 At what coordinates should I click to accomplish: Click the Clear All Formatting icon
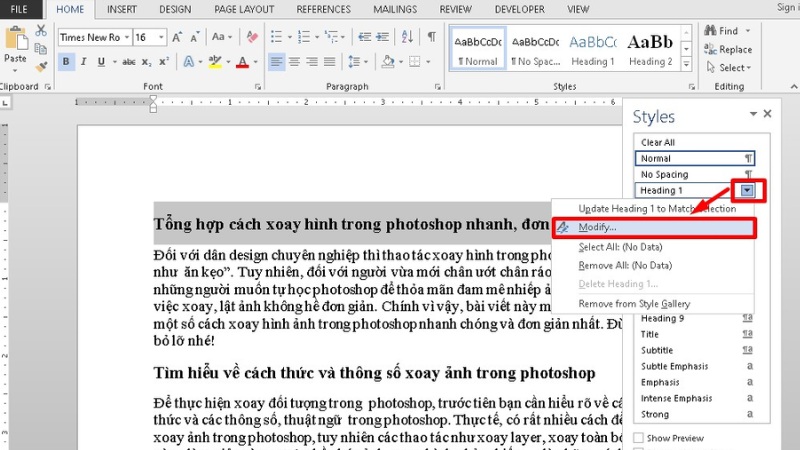coord(252,37)
